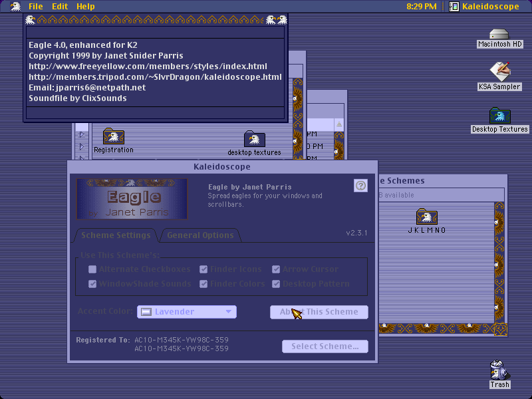Close the Eagle about window using its left eagle box
The height and width of the screenshot is (399, 532).
[30, 20]
